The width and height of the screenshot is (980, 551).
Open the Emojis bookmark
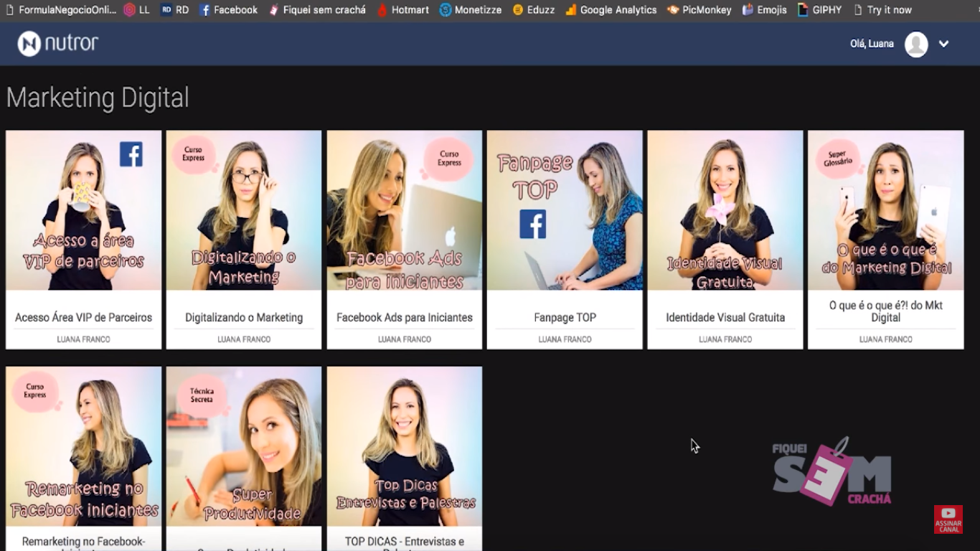pos(765,10)
